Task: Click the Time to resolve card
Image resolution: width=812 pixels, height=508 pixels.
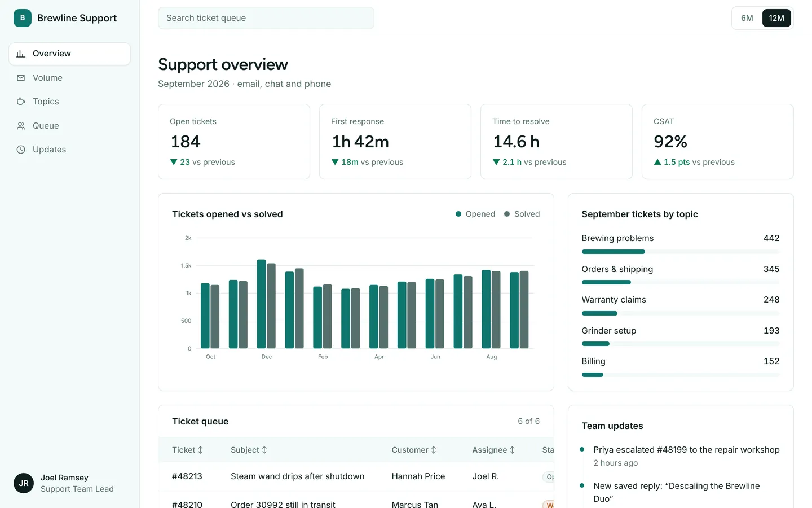Action: point(557,142)
